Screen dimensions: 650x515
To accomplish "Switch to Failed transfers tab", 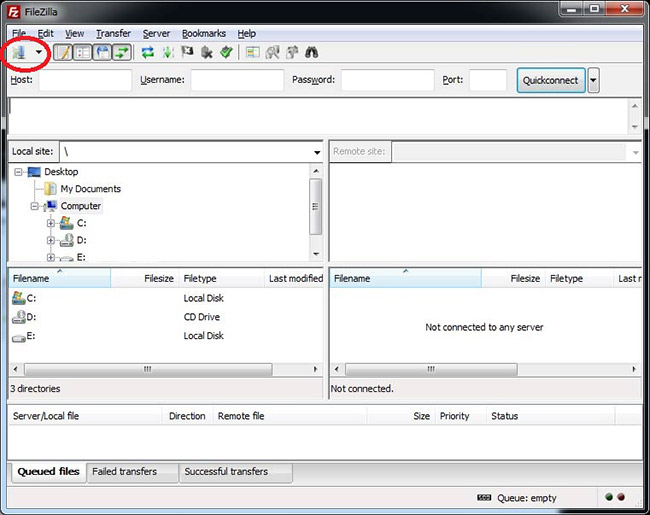I will [133, 472].
